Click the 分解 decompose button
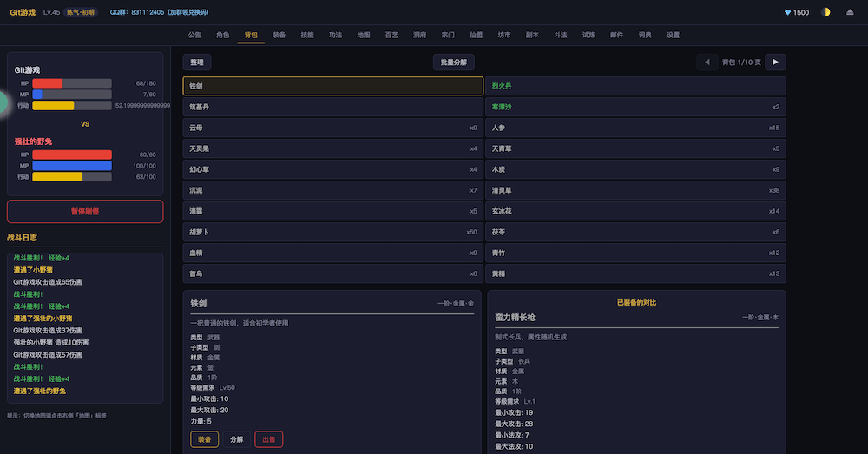 (x=236, y=439)
